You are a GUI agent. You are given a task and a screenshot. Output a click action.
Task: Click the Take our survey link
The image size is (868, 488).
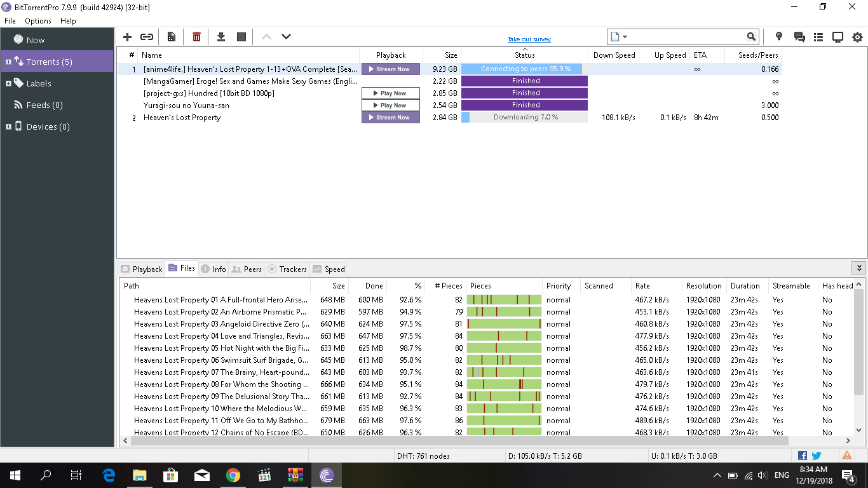click(529, 39)
